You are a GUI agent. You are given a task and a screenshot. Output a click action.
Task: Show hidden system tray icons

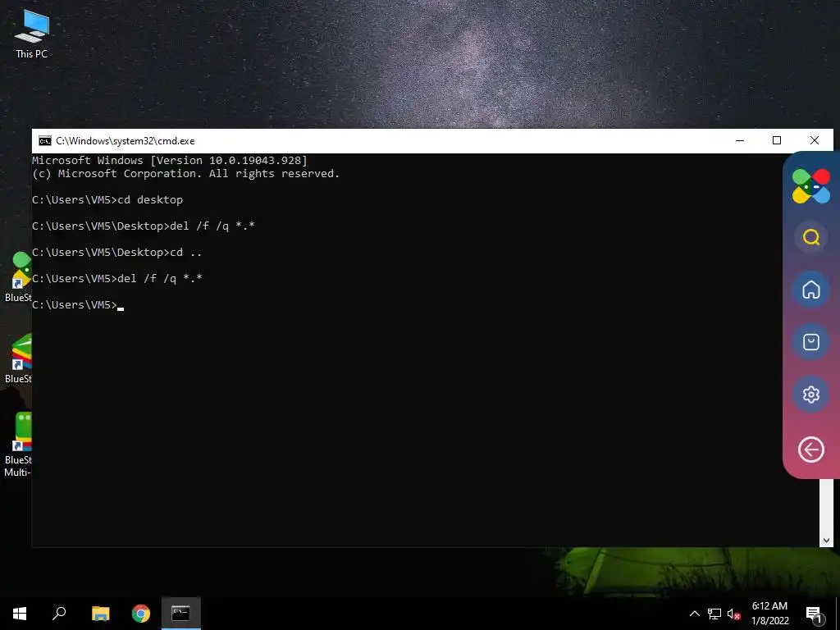(694, 614)
